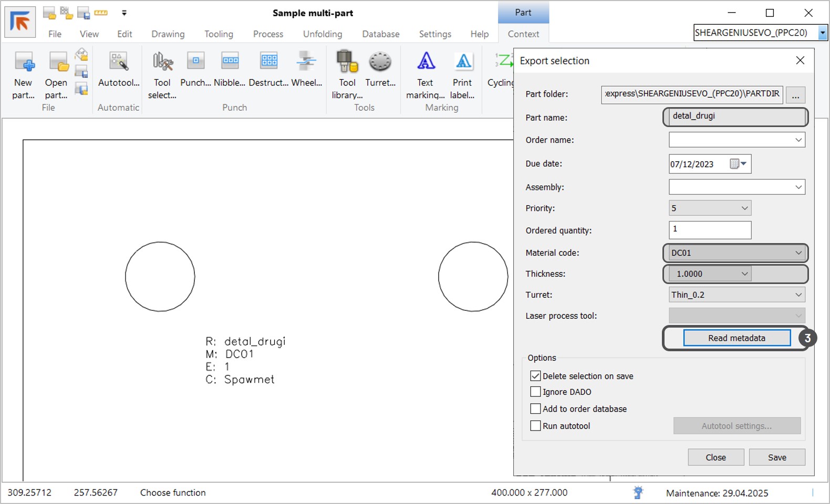Click the Ordered quantity input field
Viewport: 830px width, 504px height.
click(x=710, y=230)
